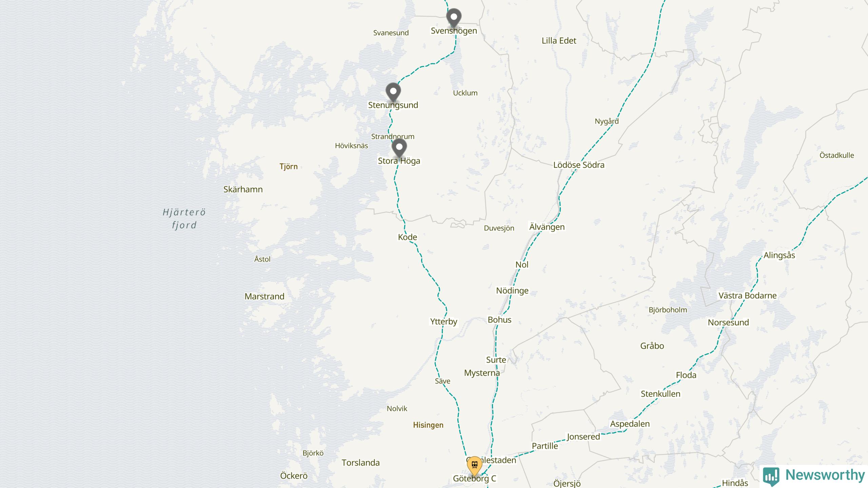The height and width of the screenshot is (488, 868).
Task: Click the Skärhamn label on Tjörn
Action: 243,189
